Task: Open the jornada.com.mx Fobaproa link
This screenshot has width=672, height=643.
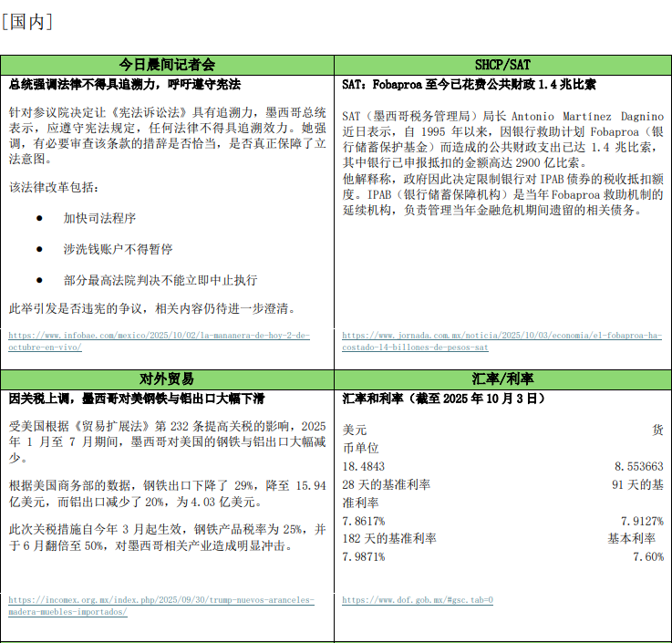Action: coord(501,336)
